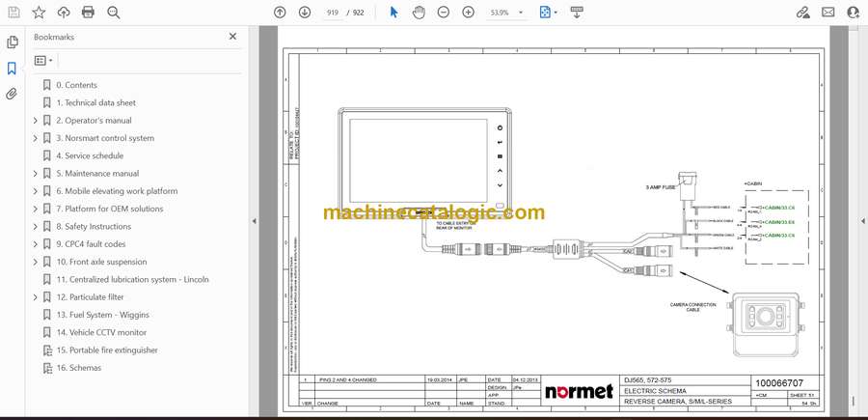Select 9. CPC4 fault codes bookmark text
The height and width of the screenshot is (420, 868).
click(91, 244)
